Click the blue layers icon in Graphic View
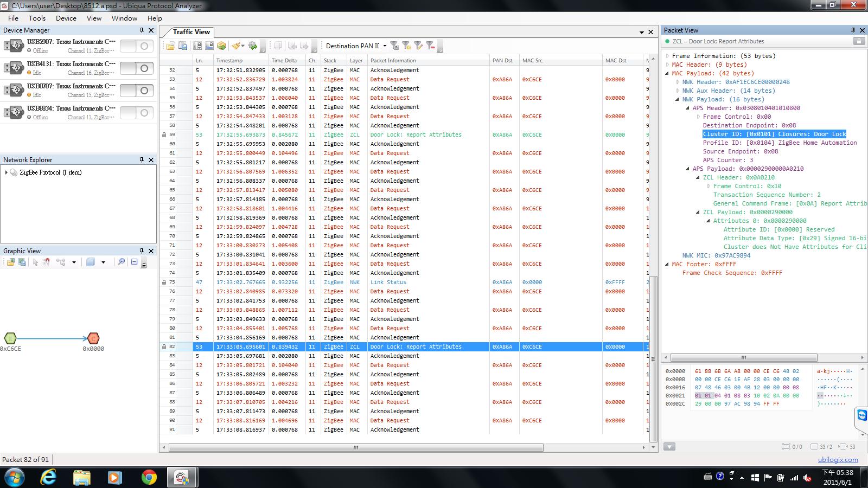The width and height of the screenshot is (868, 488). 91,262
